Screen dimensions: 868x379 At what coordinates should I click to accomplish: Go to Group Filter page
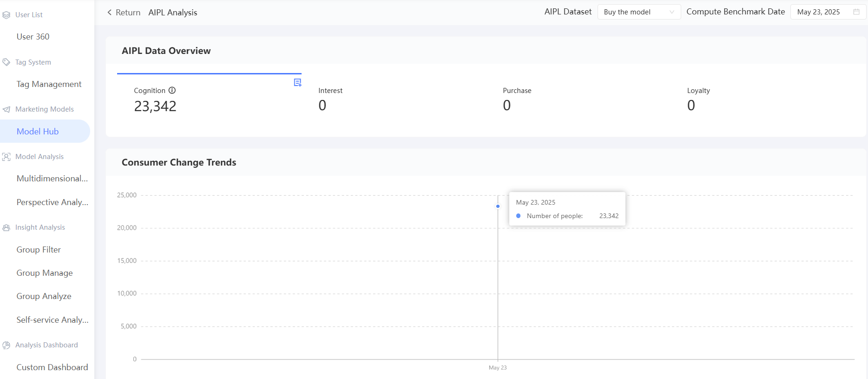click(x=39, y=250)
